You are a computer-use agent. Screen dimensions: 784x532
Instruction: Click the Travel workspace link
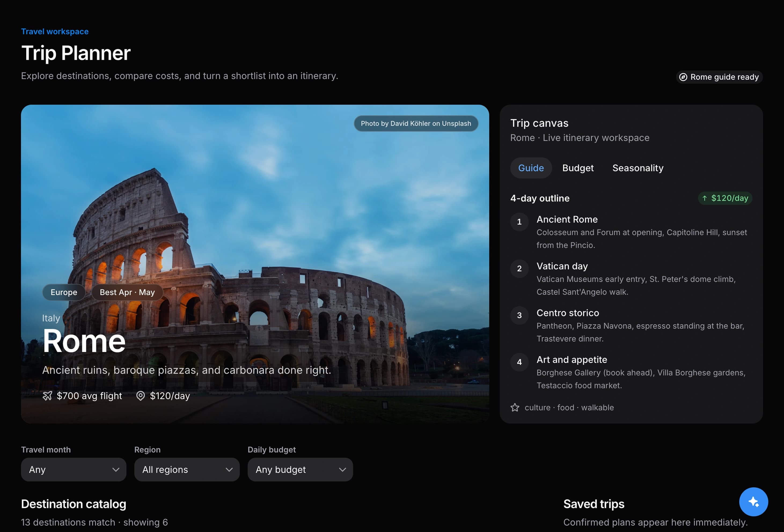pyautogui.click(x=55, y=31)
